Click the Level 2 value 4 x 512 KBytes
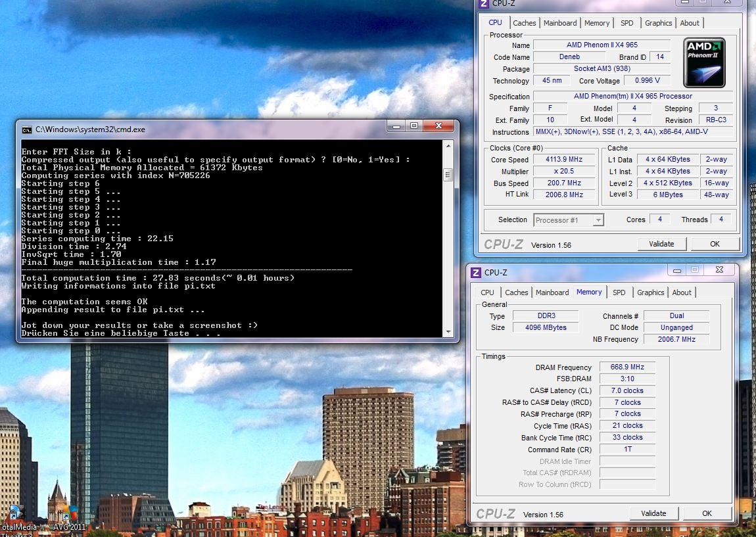This screenshot has width=756, height=537. [x=668, y=183]
